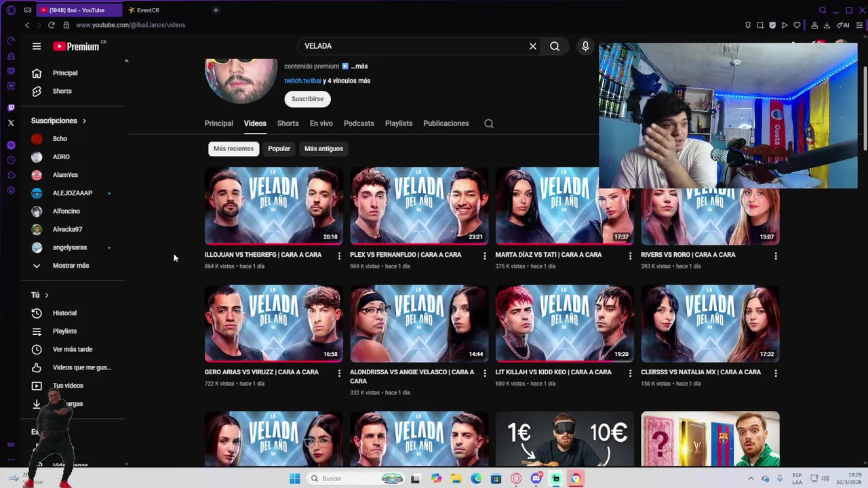Viewport: 868px width, 488px height.
Task: Switch to the En vivo tab
Action: coord(321,123)
